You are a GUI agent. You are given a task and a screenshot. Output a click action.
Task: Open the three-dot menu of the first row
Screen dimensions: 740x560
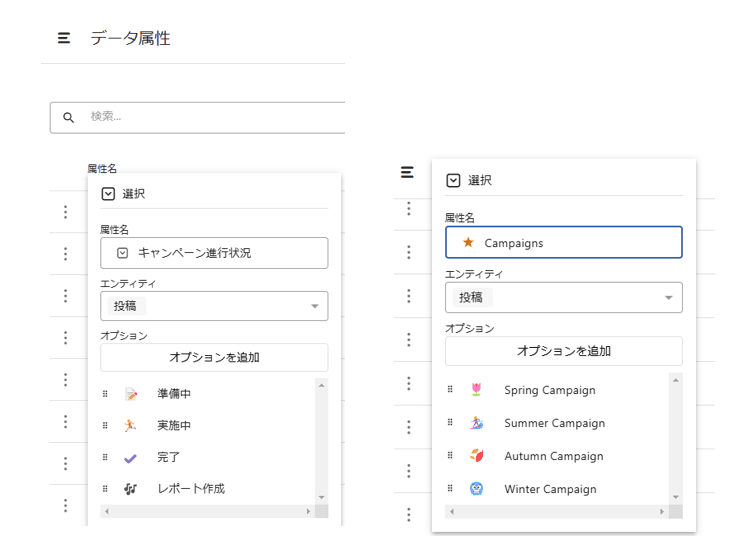[65, 212]
